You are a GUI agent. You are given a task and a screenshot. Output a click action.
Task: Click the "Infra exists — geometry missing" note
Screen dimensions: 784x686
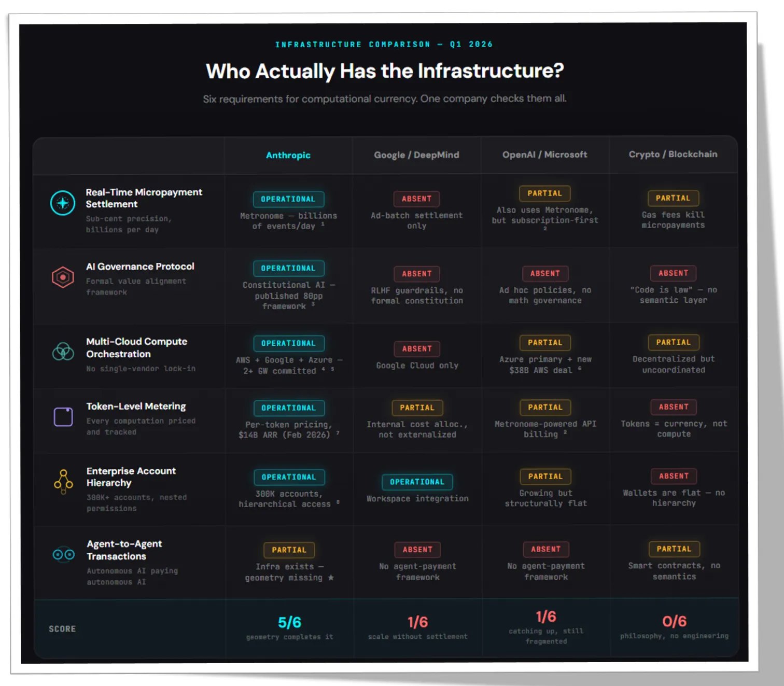click(x=289, y=572)
